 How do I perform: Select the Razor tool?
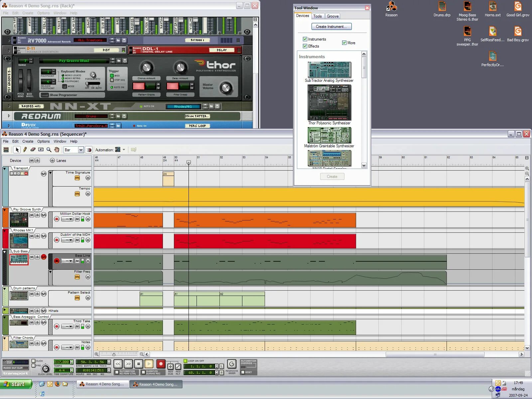coord(41,150)
